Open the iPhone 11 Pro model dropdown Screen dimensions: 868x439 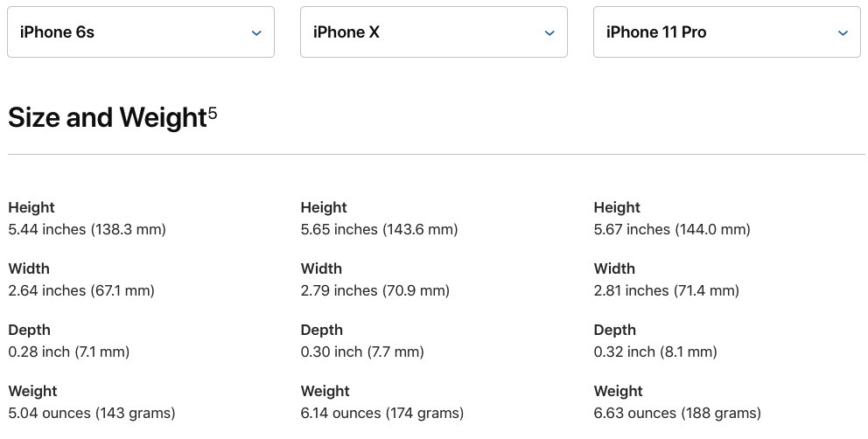tap(727, 32)
